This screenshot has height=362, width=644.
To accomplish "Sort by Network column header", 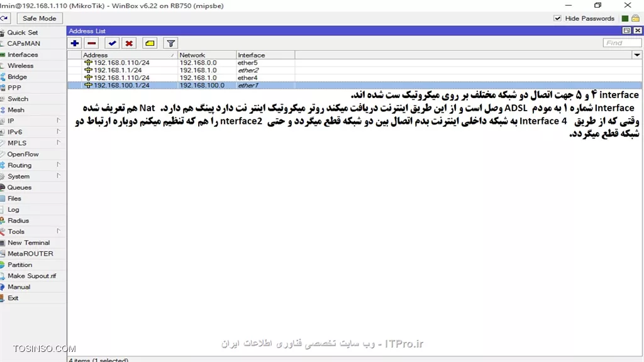I will point(207,55).
